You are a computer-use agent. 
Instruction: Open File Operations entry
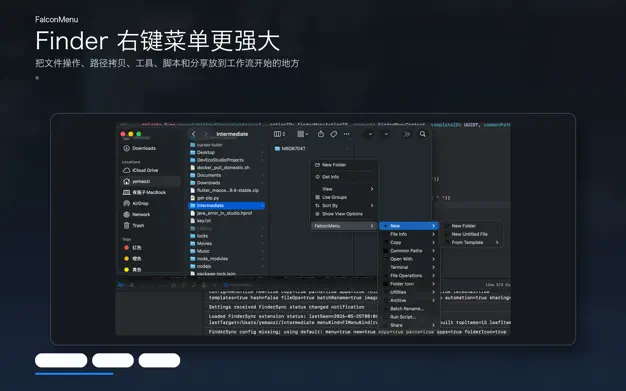(x=409, y=276)
